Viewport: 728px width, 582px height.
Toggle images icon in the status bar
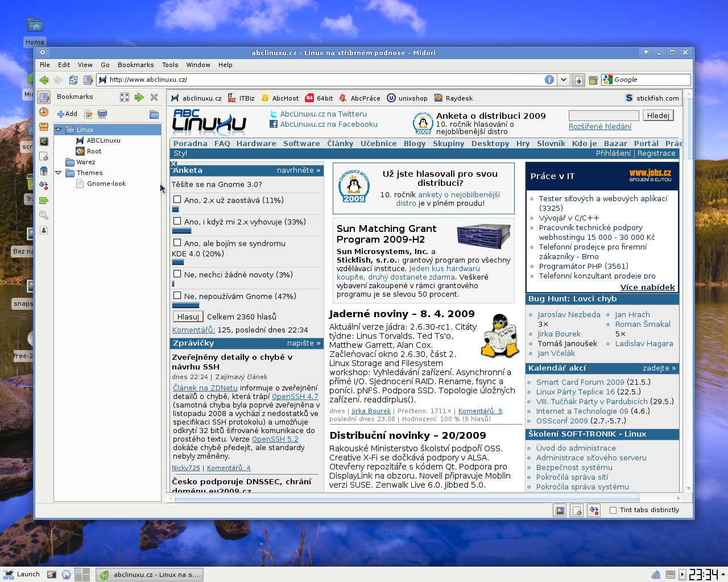click(x=560, y=510)
